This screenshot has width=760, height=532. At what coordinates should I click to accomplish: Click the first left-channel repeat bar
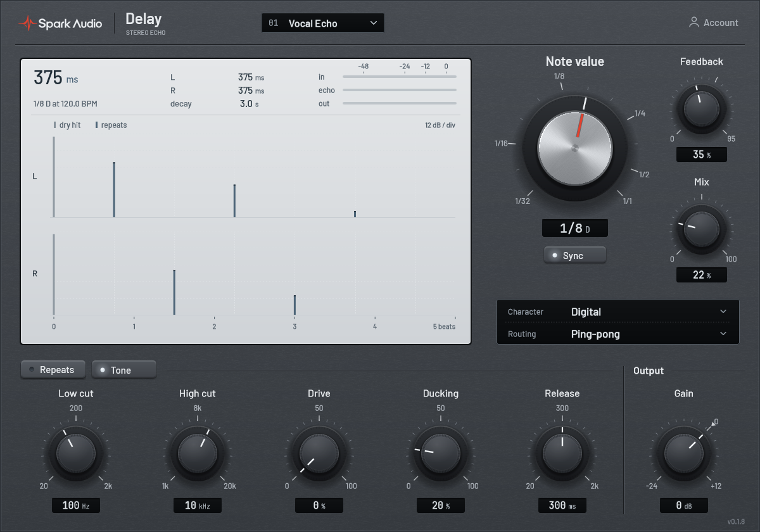(x=114, y=189)
